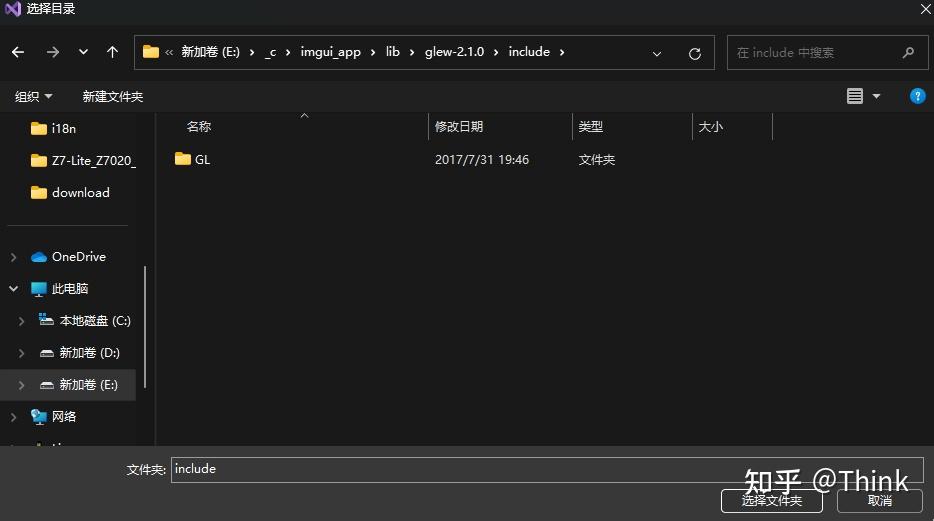
Task: Click the GL folder modified date 2017/7/31 19:46
Action: tap(482, 160)
